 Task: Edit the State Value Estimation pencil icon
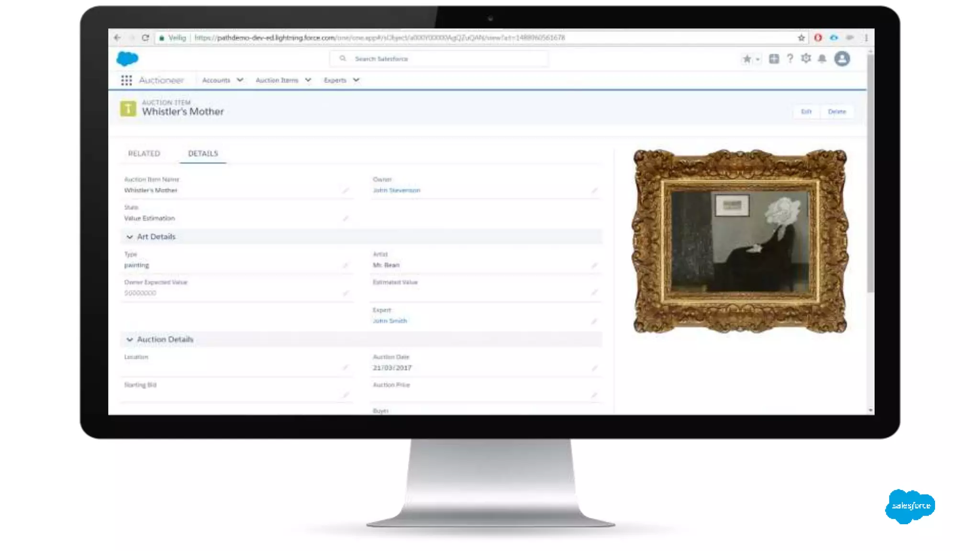tap(345, 218)
